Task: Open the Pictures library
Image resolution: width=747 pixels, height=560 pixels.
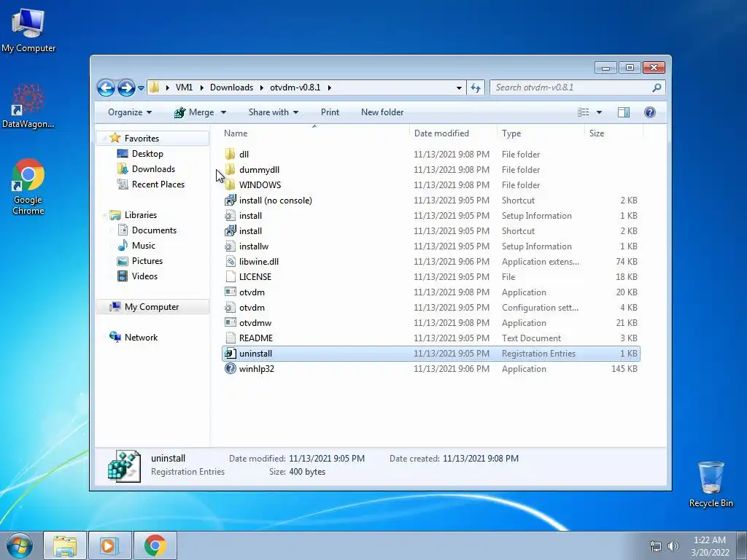Action: [x=147, y=261]
